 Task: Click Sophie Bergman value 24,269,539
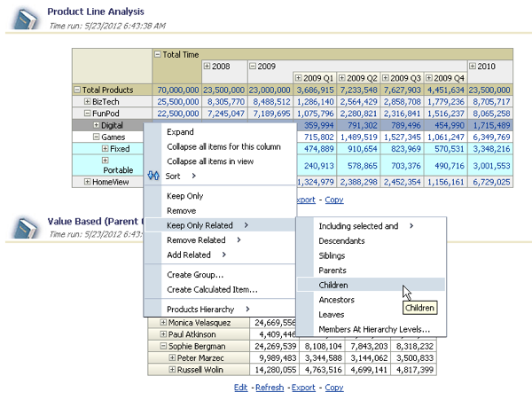(276, 346)
